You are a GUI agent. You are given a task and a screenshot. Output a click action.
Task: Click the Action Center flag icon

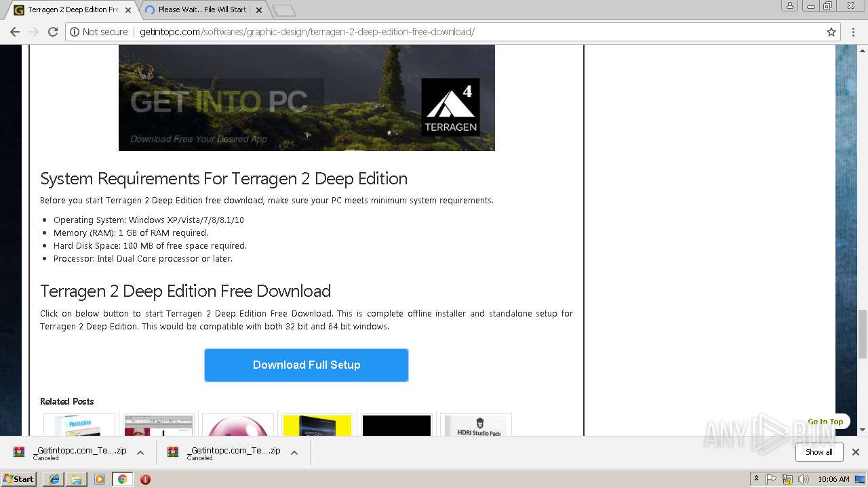point(772,479)
